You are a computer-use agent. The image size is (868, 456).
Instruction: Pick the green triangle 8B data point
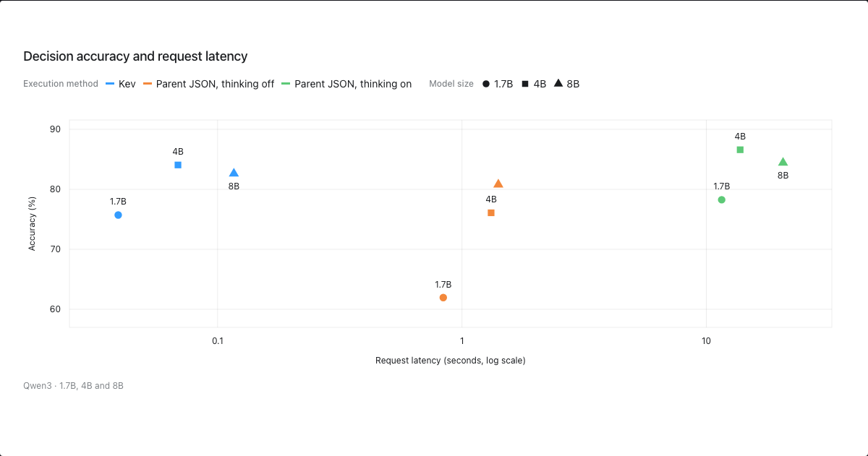pyautogui.click(x=783, y=162)
